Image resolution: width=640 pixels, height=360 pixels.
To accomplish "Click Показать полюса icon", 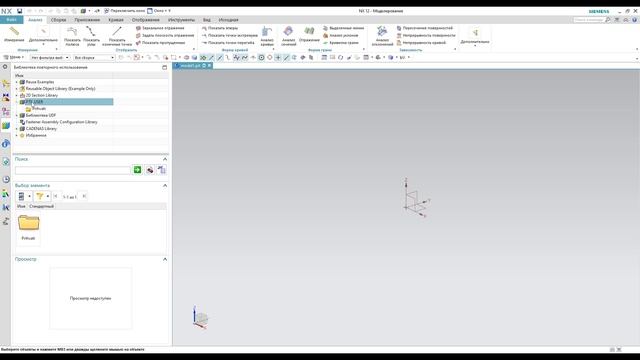I will point(72,36).
